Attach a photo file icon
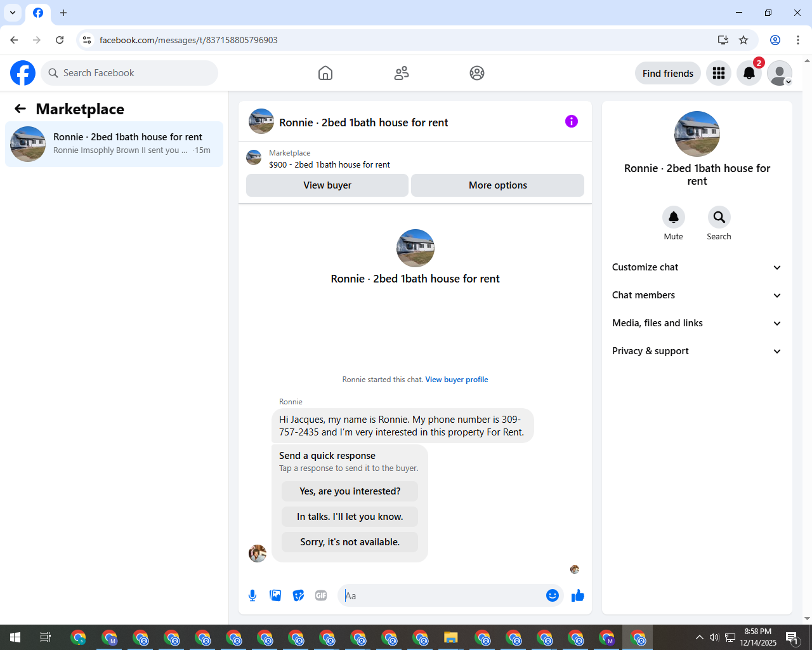Viewport: 812px width, 650px height. [x=275, y=595]
